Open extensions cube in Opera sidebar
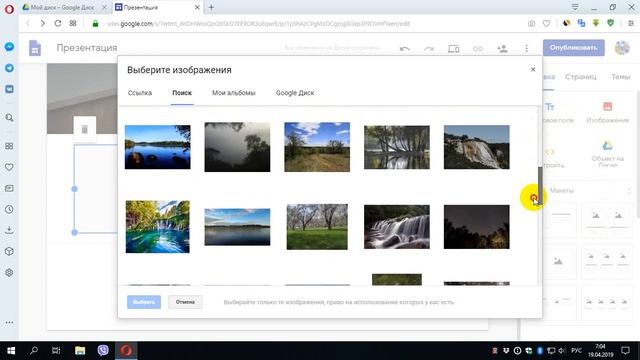 point(9,251)
